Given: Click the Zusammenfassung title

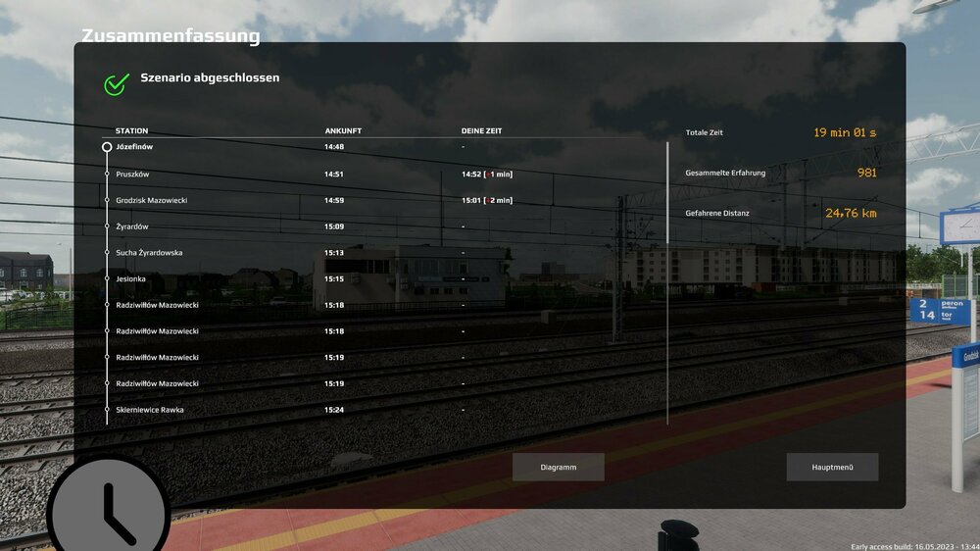Looking at the screenshot, I should pyautogui.click(x=171, y=35).
